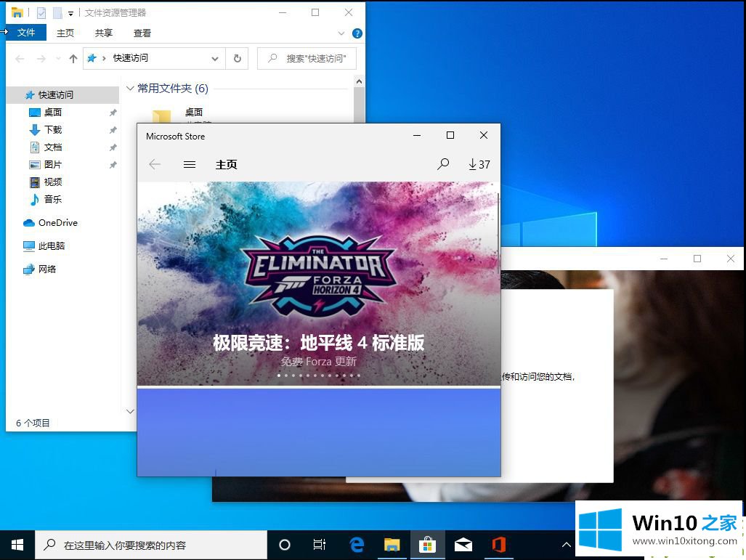The width and height of the screenshot is (746, 560).
Task: Open File Explorer help icon
Action: 357,33
